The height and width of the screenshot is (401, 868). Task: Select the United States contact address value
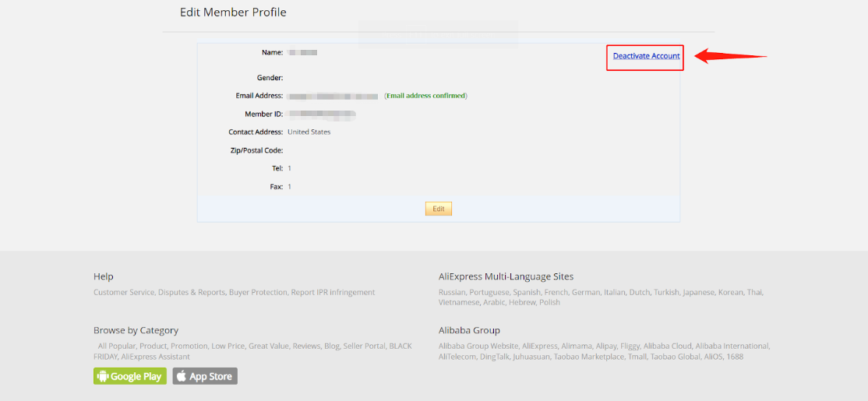coord(309,132)
